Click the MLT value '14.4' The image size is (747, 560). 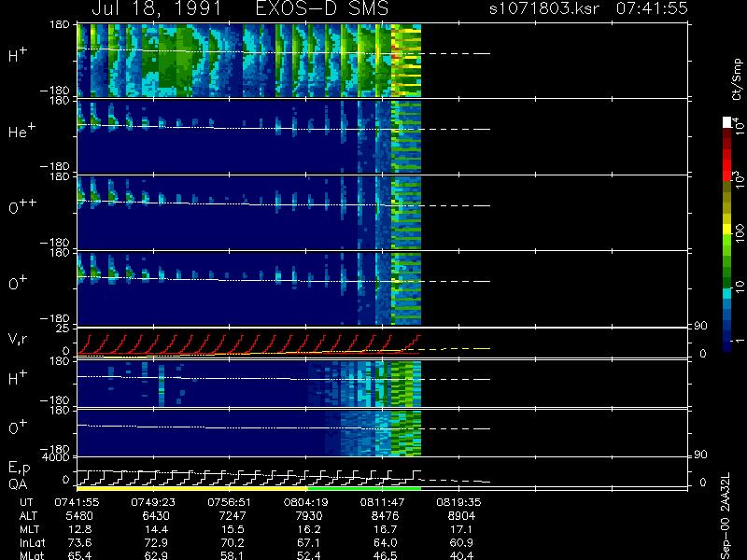coord(157,529)
